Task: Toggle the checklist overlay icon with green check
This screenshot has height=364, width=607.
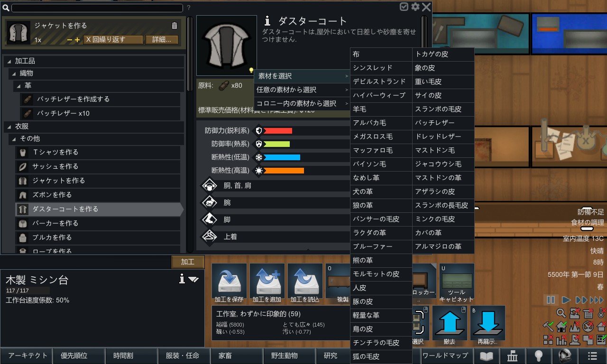Action: (601, 339)
